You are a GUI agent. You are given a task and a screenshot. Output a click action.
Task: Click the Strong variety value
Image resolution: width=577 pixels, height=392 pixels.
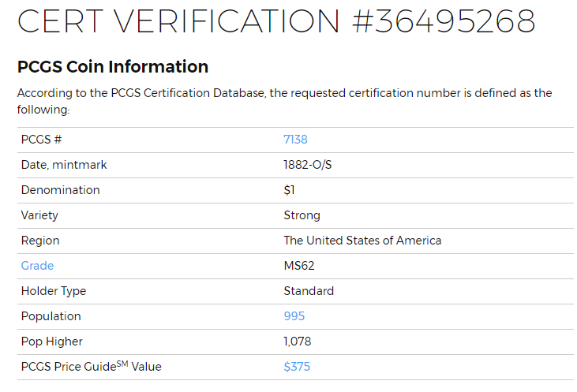pyautogui.click(x=302, y=215)
